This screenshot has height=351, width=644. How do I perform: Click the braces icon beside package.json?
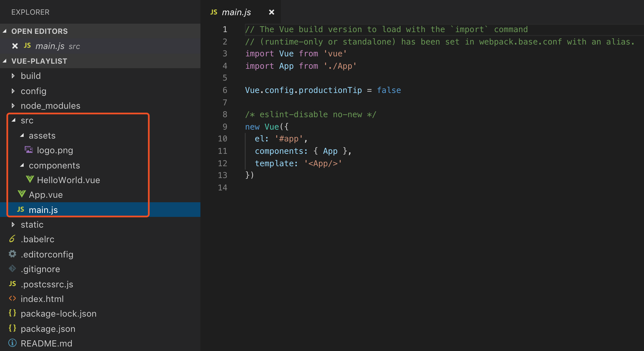click(x=12, y=328)
